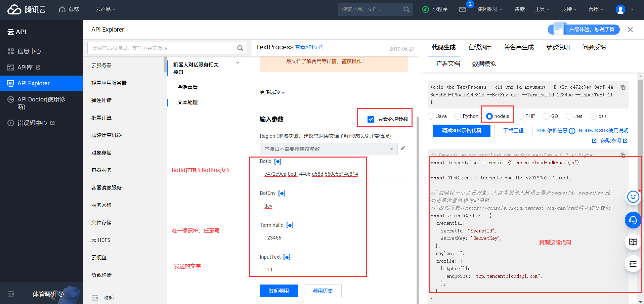Click 下载工程 button
Image resolution: width=644 pixels, height=304 pixels.
(x=513, y=131)
